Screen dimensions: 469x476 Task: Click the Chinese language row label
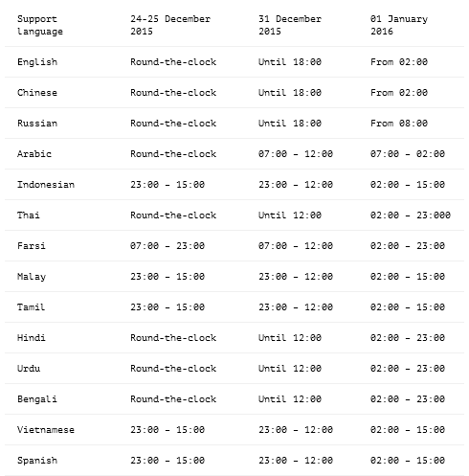click(x=37, y=93)
